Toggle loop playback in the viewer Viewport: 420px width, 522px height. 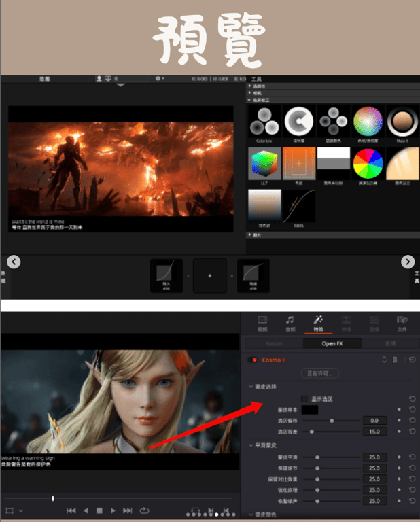144,510
